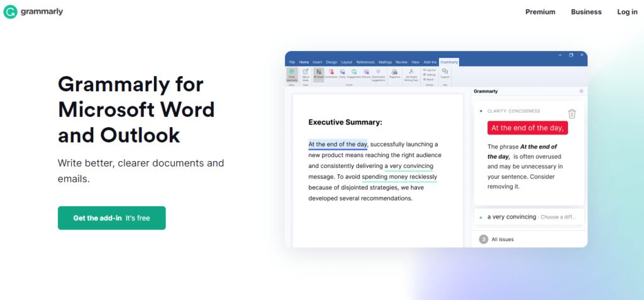Open Settings in the Grammarly ribbon
This screenshot has width=644, height=300.
429,74
